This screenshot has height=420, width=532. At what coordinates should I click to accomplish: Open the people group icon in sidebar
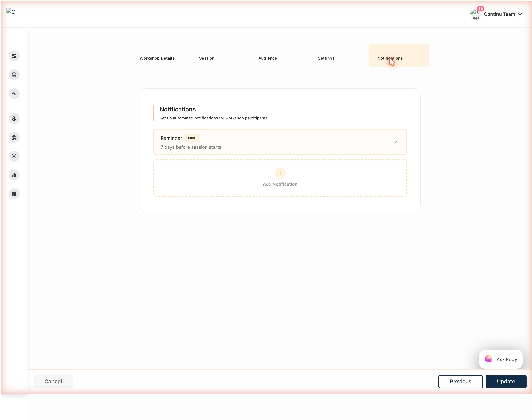14,118
